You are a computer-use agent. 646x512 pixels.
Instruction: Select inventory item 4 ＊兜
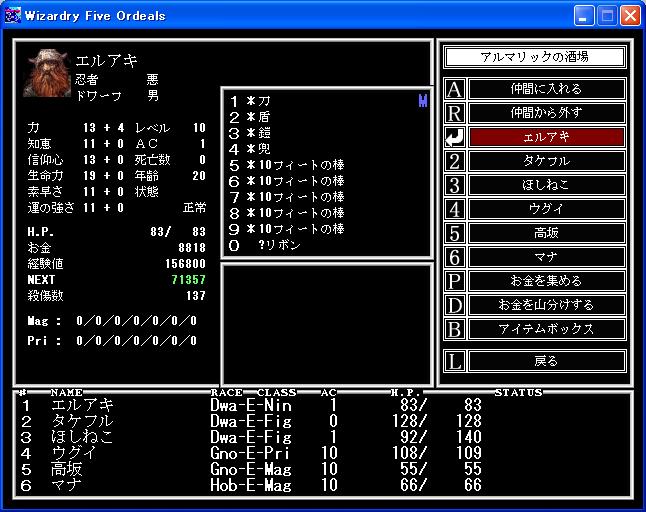coord(328,149)
